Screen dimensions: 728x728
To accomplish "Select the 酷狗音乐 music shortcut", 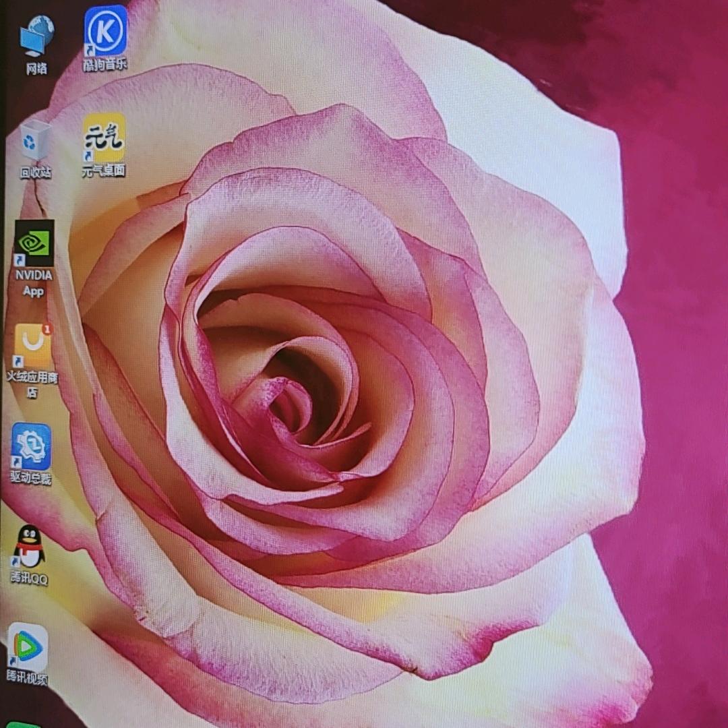I will click(105, 30).
